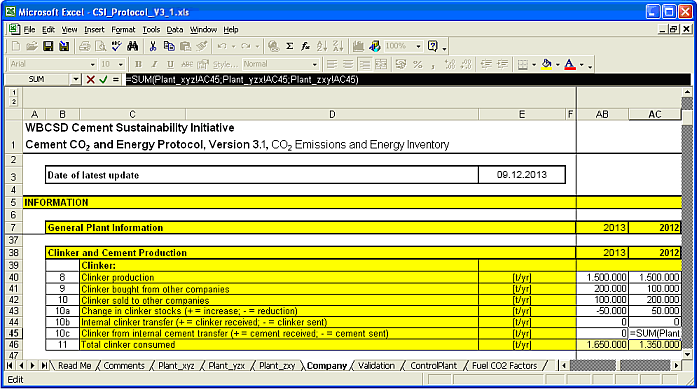This screenshot has height=389, width=697.
Task: Open the Font size dropdown showing 10
Action: click(120, 64)
